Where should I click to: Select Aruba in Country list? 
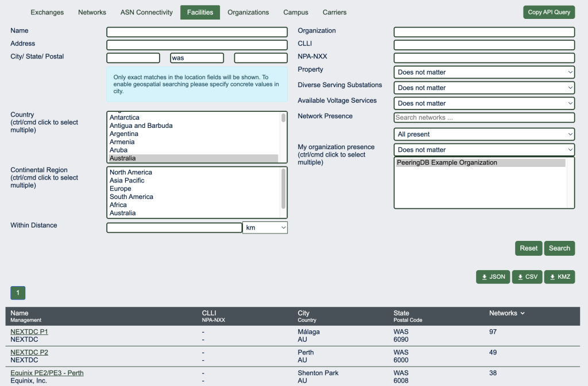coord(193,150)
